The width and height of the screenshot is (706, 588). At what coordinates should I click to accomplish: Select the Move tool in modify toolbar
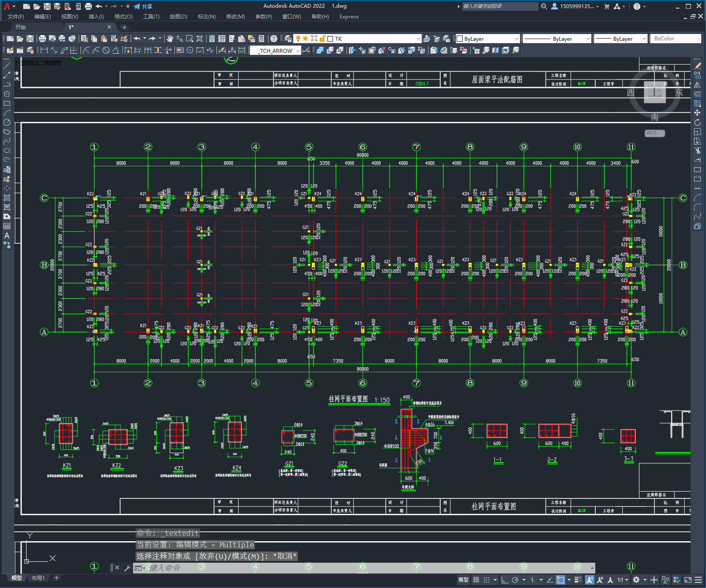click(x=697, y=113)
